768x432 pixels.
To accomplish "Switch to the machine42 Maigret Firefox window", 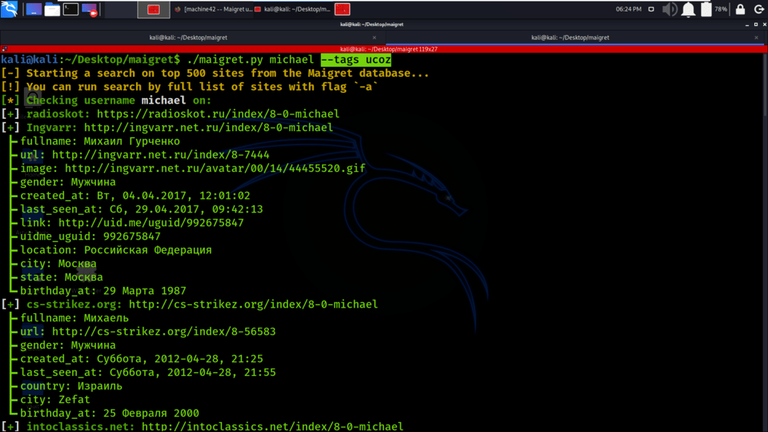I will click(214, 9).
